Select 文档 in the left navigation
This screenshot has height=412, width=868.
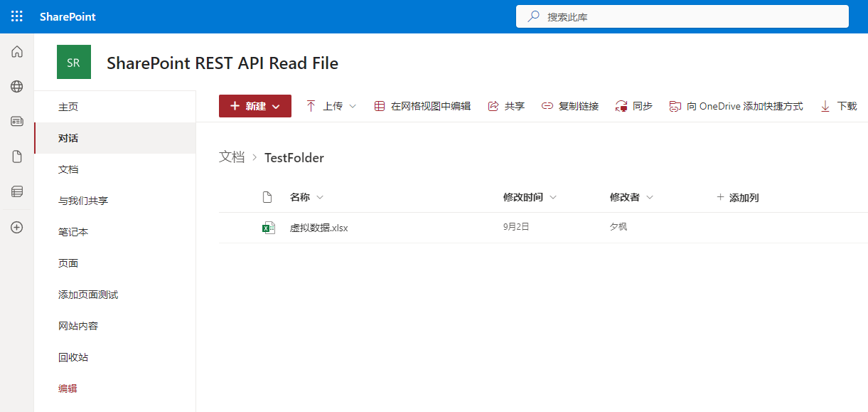68,169
